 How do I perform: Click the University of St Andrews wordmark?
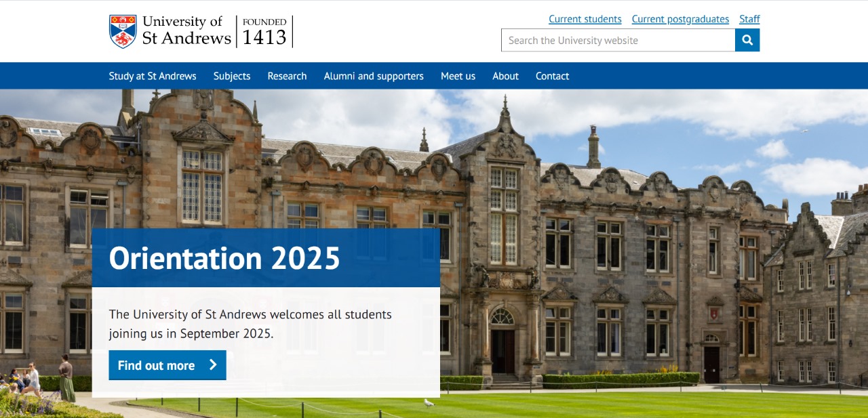pos(186,30)
